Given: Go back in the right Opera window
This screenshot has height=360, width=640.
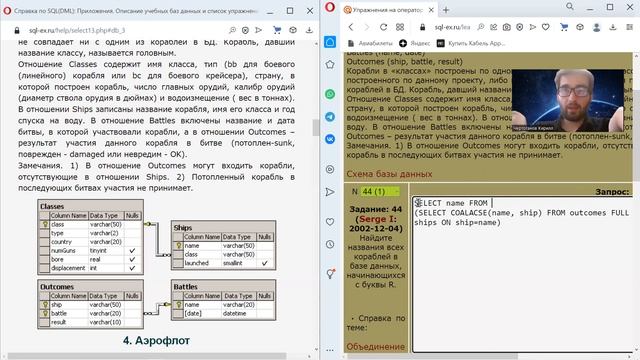Looking at the screenshot, I should [x=351, y=27].
